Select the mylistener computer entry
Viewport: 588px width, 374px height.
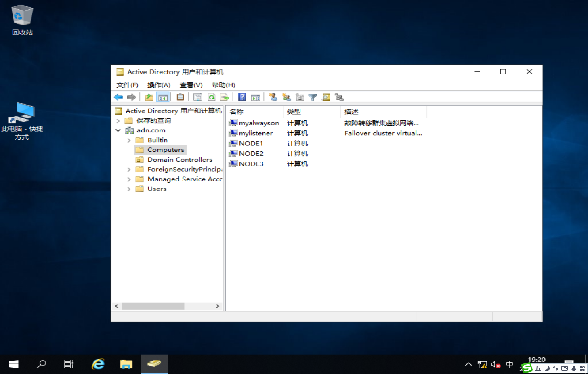click(x=256, y=133)
